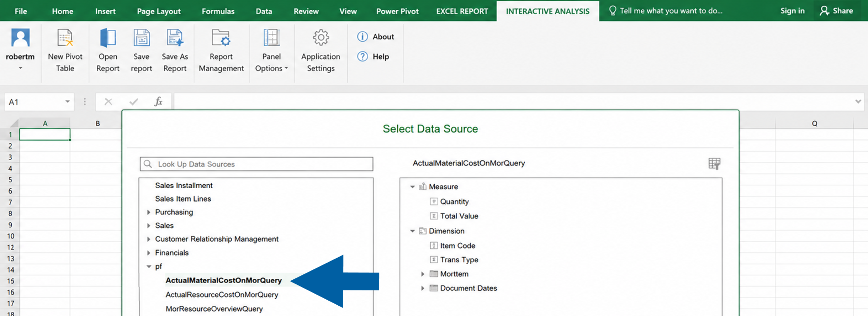Collapse the Measure group

[412, 187]
